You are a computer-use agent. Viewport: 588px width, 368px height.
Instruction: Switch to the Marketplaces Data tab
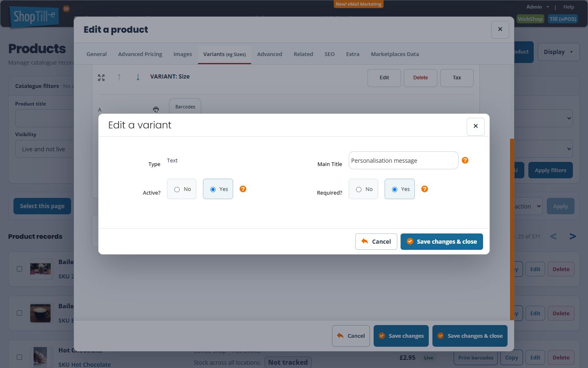click(395, 54)
